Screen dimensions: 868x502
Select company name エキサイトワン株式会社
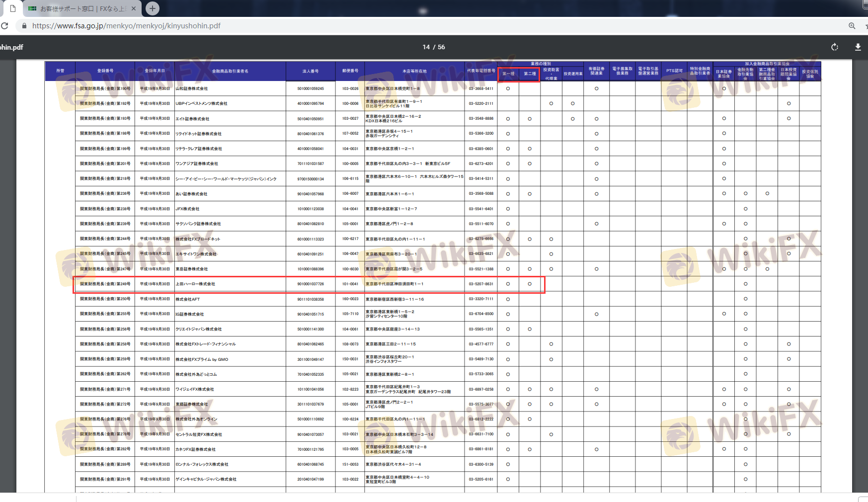pos(196,254)
